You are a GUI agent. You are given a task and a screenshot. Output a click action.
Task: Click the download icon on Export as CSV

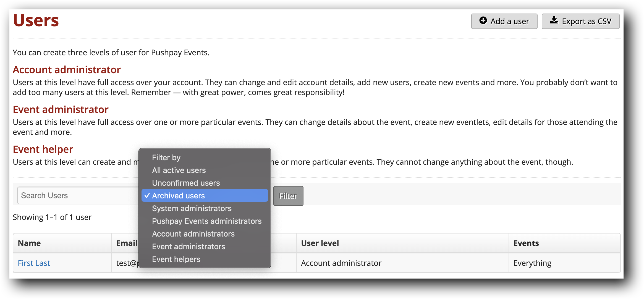coord(555,20)
